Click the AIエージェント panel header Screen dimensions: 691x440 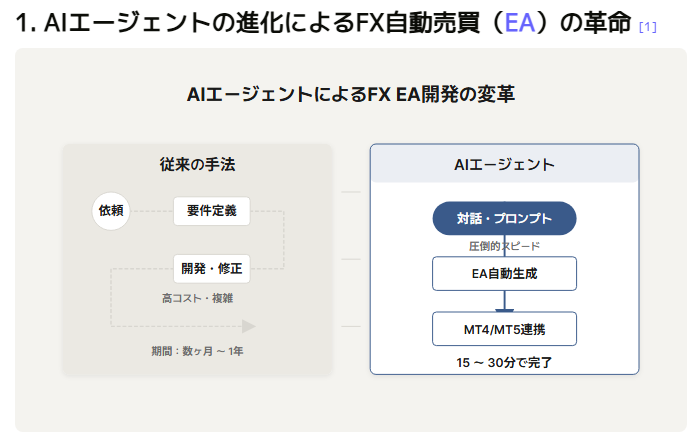click(504, 164)
